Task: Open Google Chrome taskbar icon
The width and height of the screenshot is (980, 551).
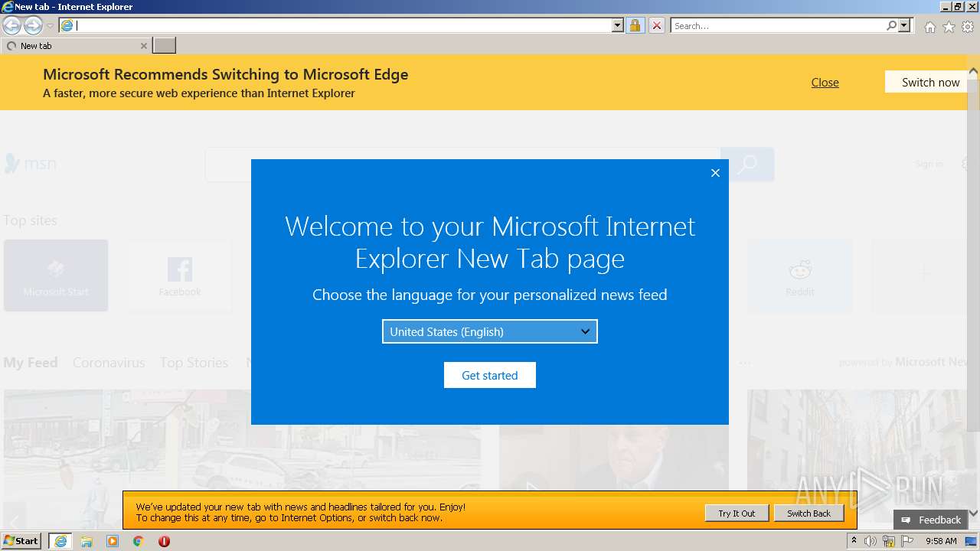Action: [139, 541]
